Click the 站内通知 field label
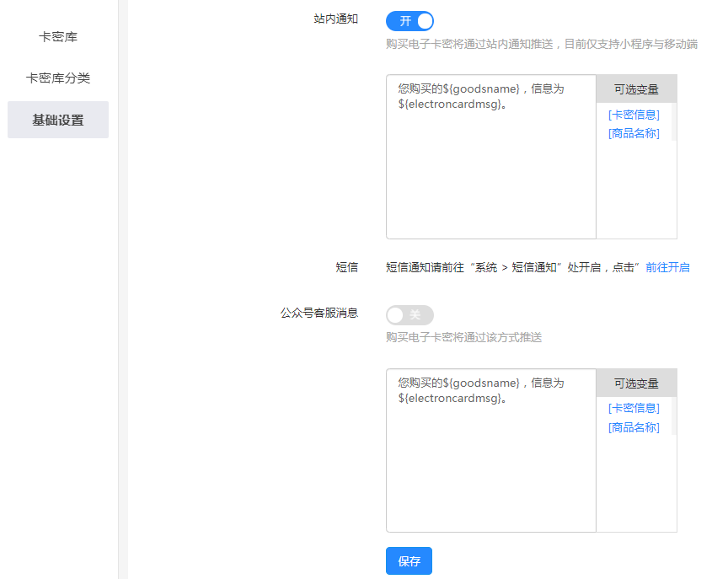This screenshot has height=579, width=728. 335,18
